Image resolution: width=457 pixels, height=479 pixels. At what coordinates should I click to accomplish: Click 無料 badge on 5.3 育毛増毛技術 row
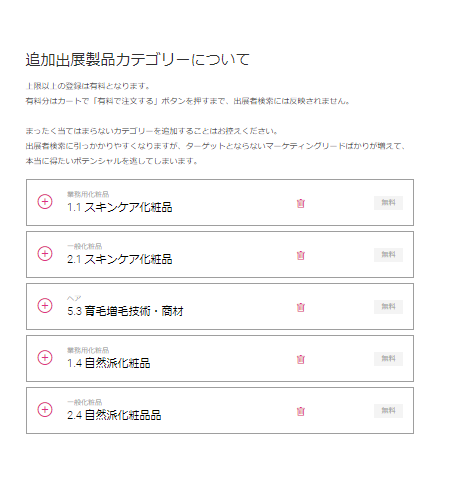pyautogui.click(x=388, y=307)
